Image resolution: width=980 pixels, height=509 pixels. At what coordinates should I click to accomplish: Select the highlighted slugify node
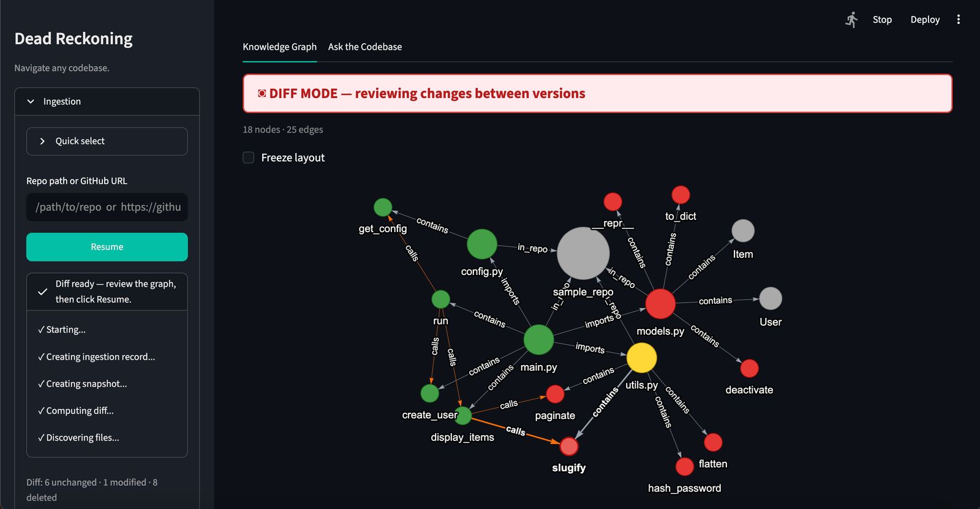pyautogui.click(x=569, y=447)
